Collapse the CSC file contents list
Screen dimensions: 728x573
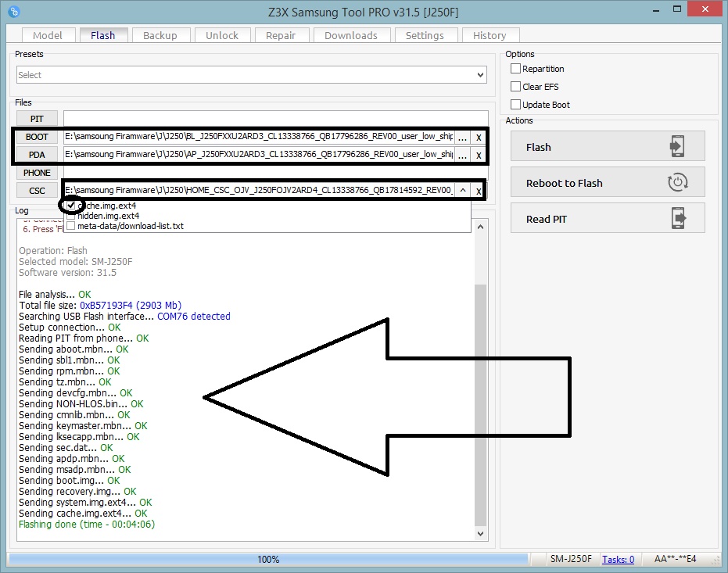462,190
